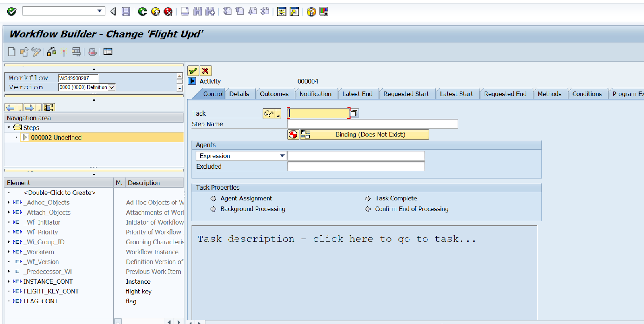Click the Binding (Does Not Exist) button
Image resolution: width=644 pixels, height=324 pixels.
coord(369,134)
